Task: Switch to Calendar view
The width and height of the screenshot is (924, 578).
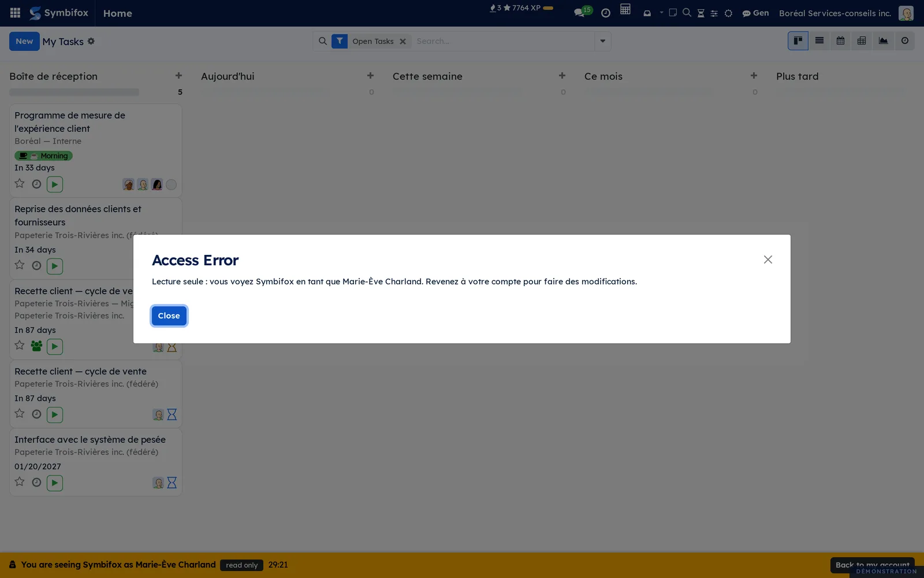Action: [840, 40]
